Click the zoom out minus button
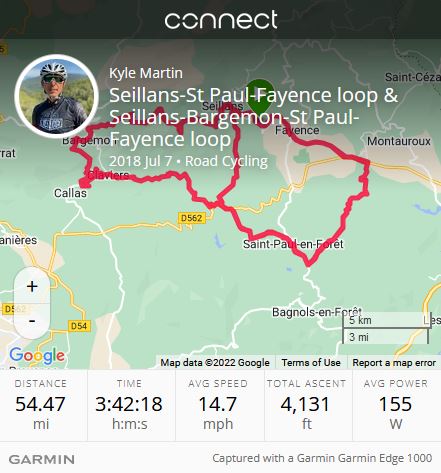 point(32,321)
